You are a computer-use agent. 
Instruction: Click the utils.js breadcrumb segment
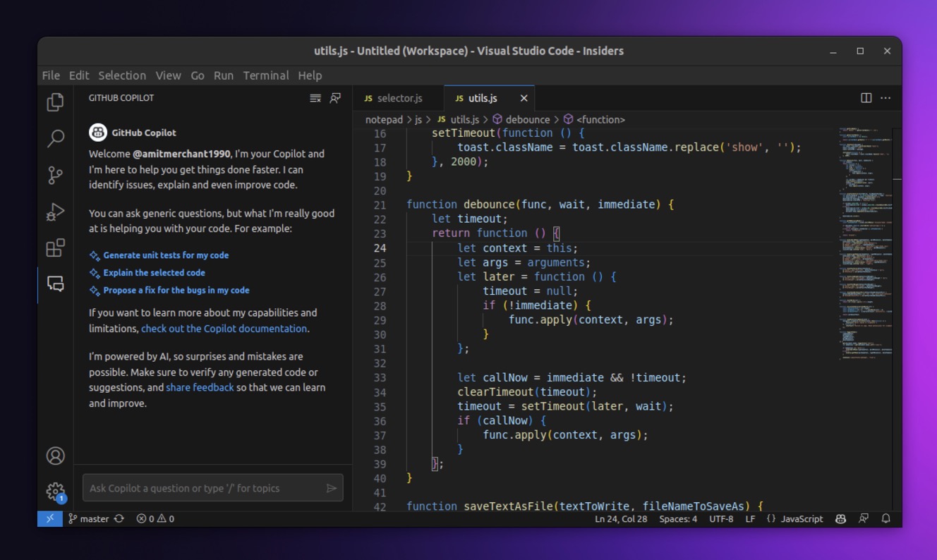tap(458, 120)
